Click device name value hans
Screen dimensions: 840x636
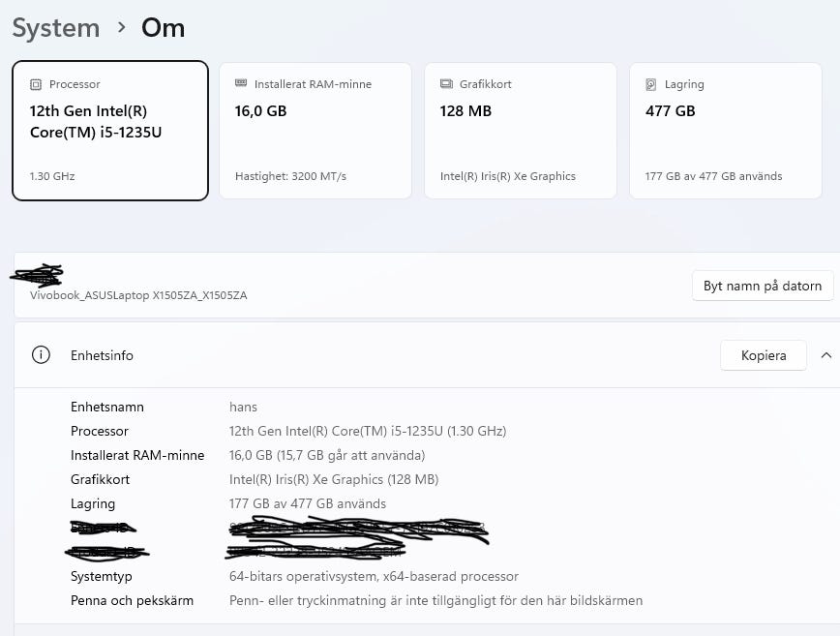(x=243, y=407)
